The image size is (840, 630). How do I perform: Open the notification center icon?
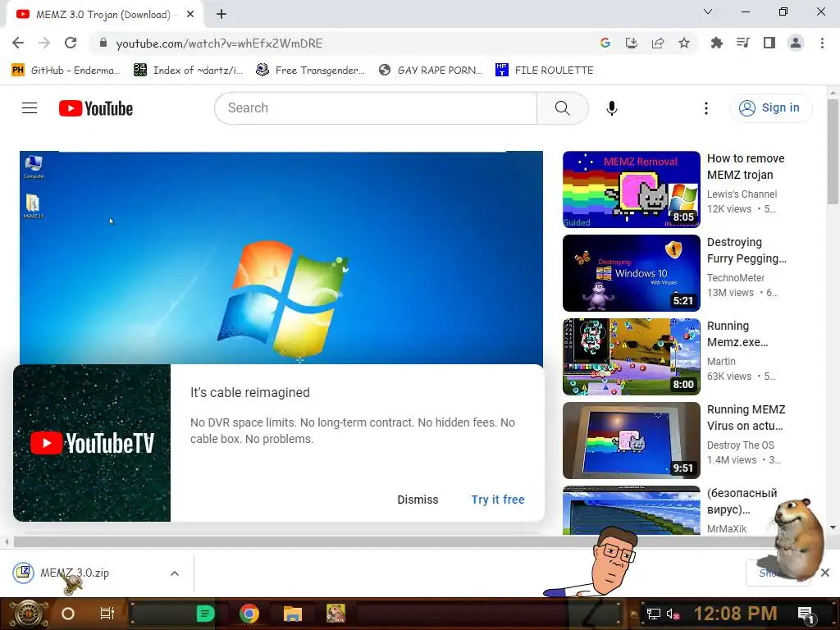coord(806,614)
